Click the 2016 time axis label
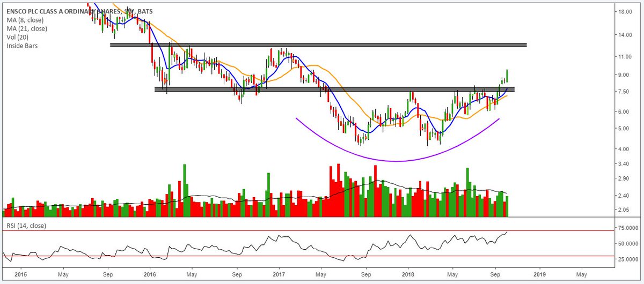Image resolution: width=644 pixels, height=284 pixels. pyautogui.click(x=150, y=274)
